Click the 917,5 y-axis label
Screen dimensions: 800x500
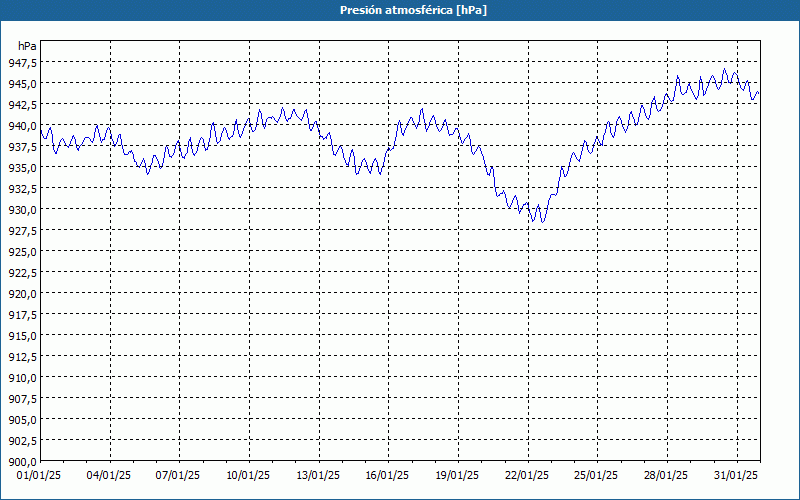point(23,315)
